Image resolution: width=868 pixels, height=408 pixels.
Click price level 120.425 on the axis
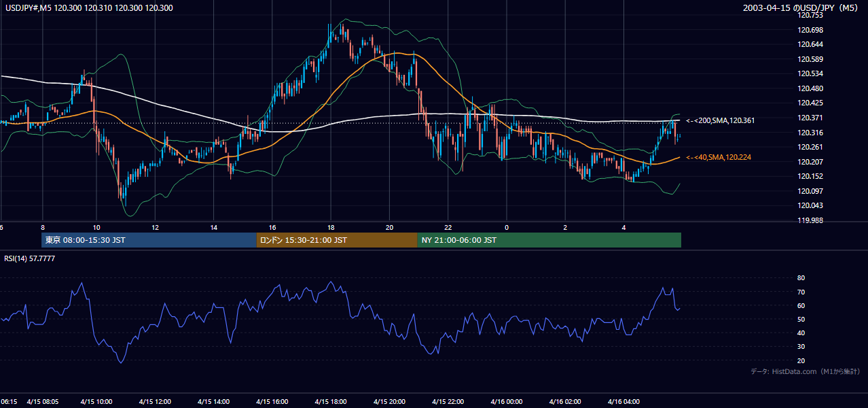point(812,103)
